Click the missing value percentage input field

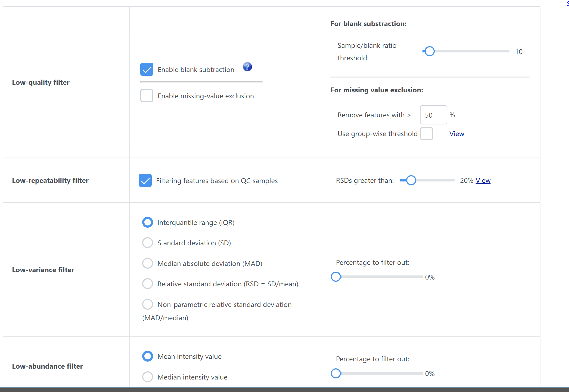coord(433,115)
